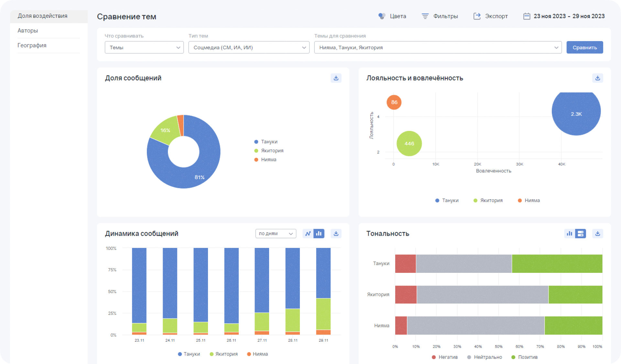This screenshot has height=364, width=621.
Task: Toggle Тануки in the loyalty chart legend
Action: 447,200
